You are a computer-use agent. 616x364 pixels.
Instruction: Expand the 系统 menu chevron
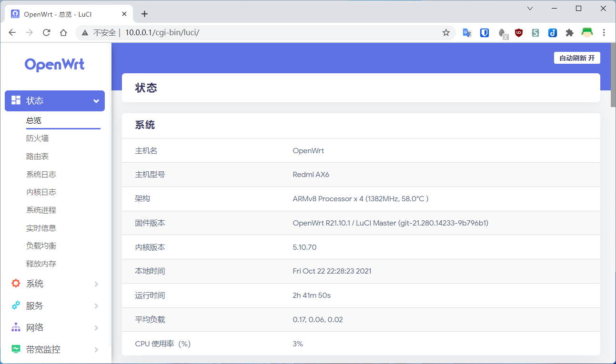[x=96, y=284]
